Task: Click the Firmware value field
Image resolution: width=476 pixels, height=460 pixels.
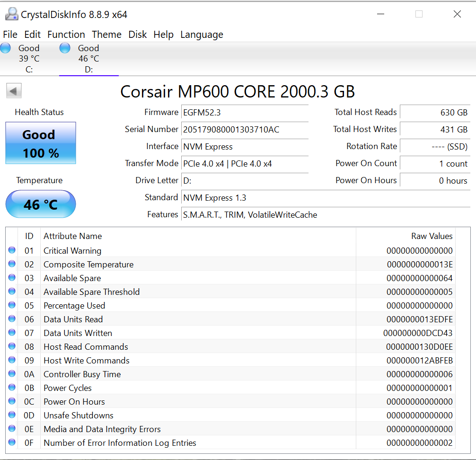Action: [244, 112]
